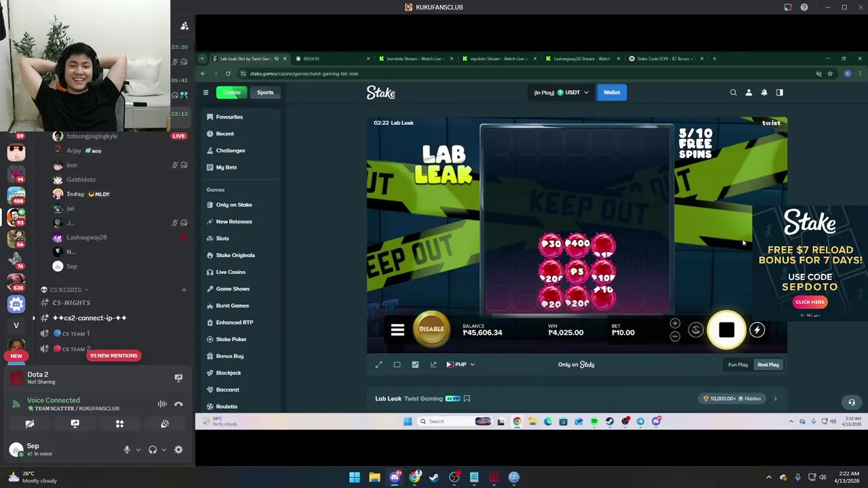Open the Stake profile user icon
Image resolution: width=868 pixels, height=488 pixels.
tap(749, 92)
